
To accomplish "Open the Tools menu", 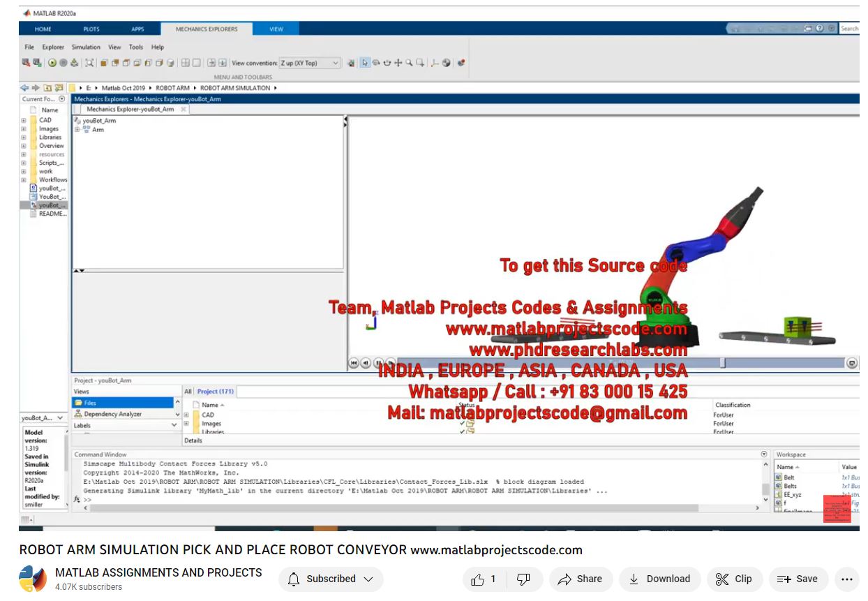I will [x=136, y=47].
